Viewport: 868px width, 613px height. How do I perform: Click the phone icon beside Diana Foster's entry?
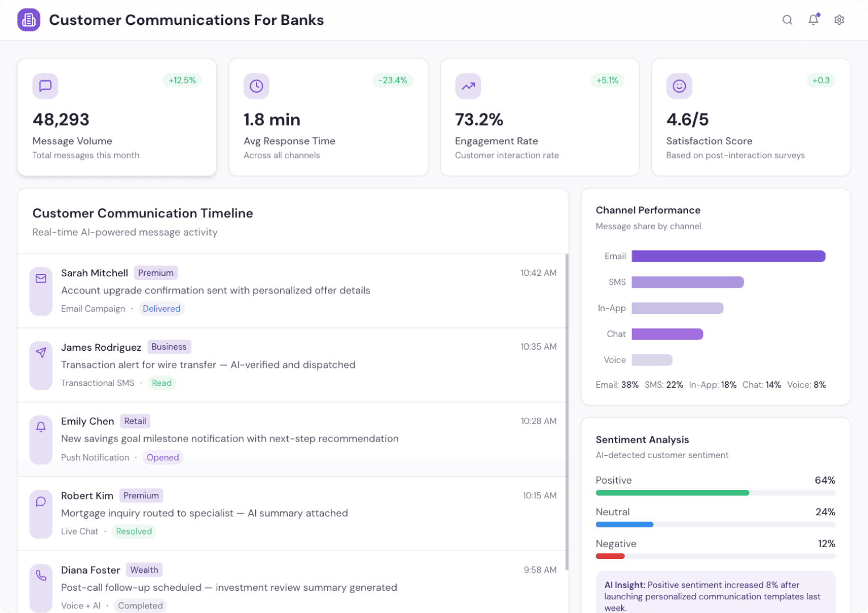41,575
